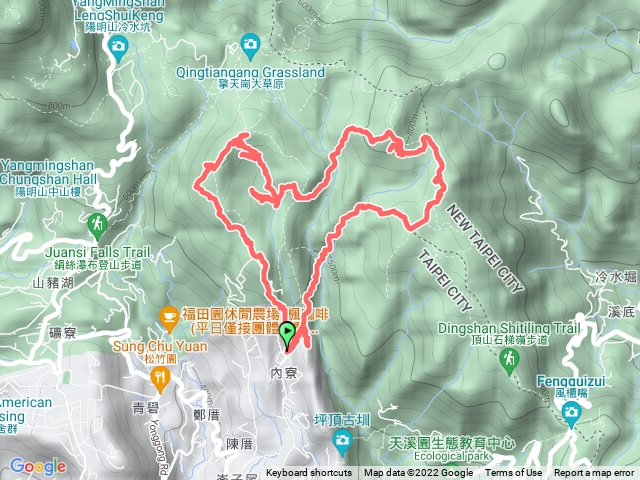The image size is (640, 480).
Task: Open the Google logo link
Action: pos(38,467)
